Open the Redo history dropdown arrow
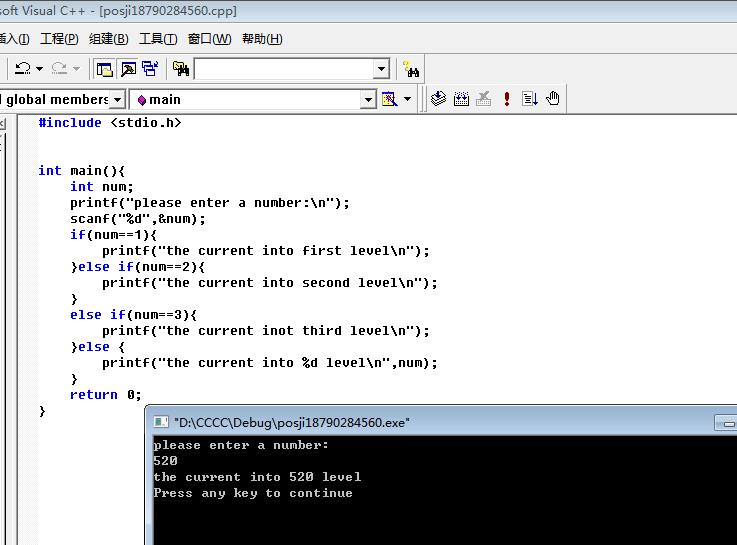Screen dimensions: 737x545 pos(76,69)
